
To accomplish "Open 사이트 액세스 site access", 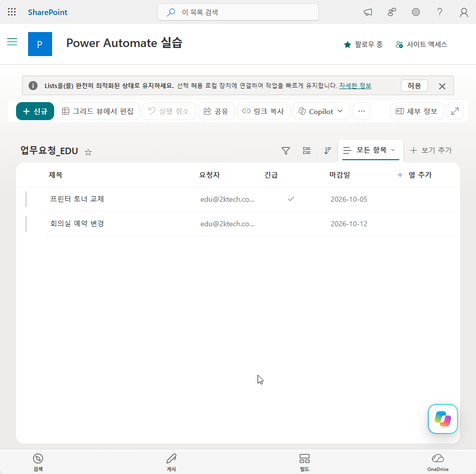I will (421, 45).
